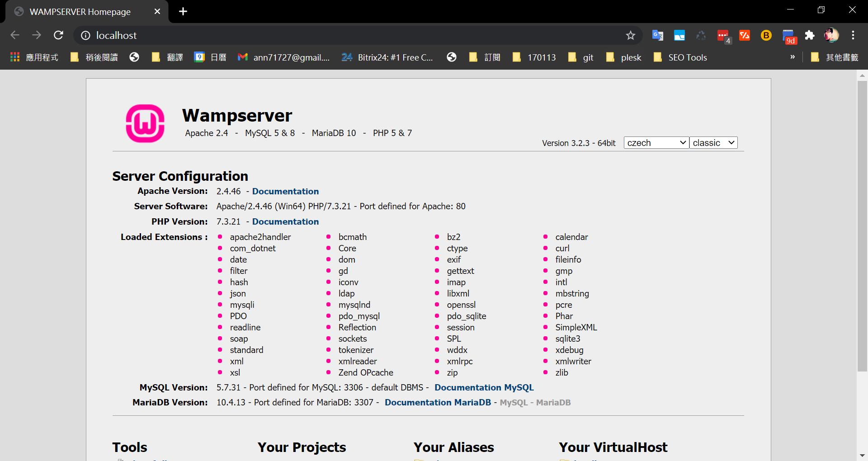This screenshot has height=461, width=868.
Task: Open the apps grid bookmark 應用程式
Action: [x=34, y=57]
